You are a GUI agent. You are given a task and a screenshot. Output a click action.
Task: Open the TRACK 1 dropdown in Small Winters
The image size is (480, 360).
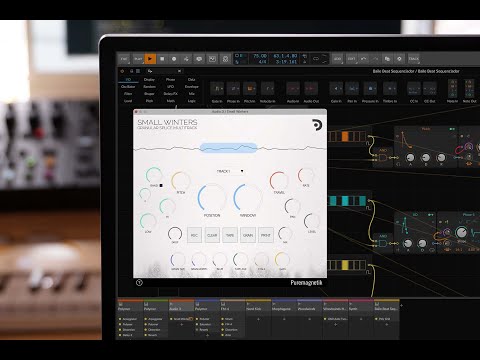230,171
